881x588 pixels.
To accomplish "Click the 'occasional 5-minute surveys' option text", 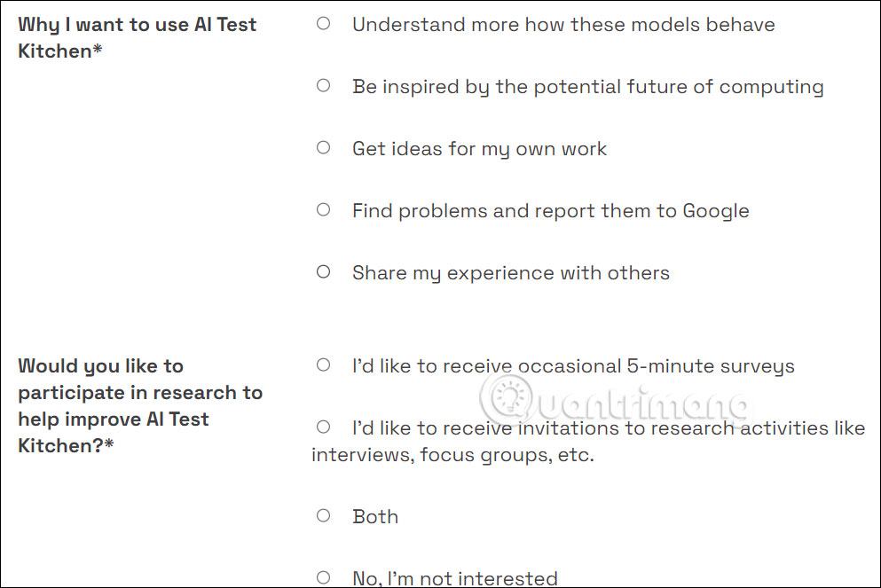I will [x=573, y=366].
